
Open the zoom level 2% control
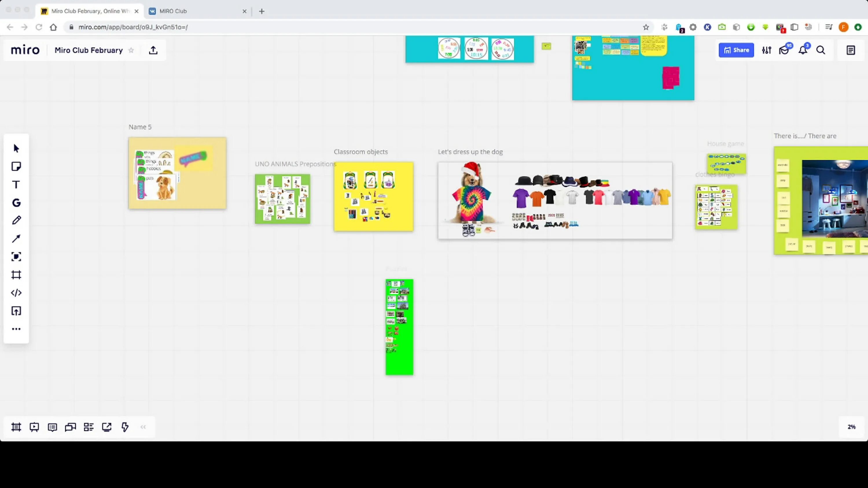point(852,427)
